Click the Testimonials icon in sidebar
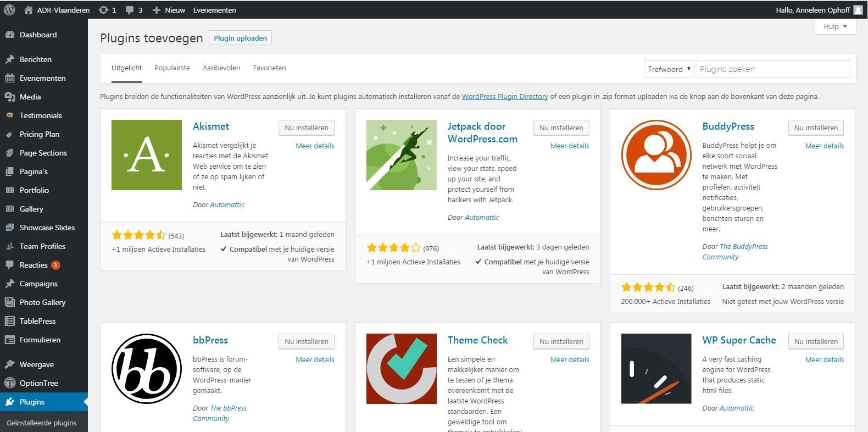This screenshot has width=868, height=432. [10, 115]
